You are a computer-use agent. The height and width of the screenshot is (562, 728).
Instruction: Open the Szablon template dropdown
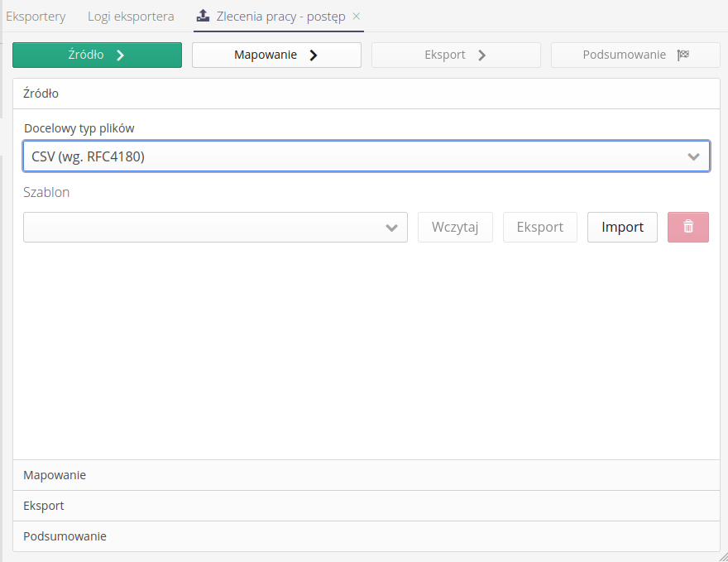pos(215,228)
